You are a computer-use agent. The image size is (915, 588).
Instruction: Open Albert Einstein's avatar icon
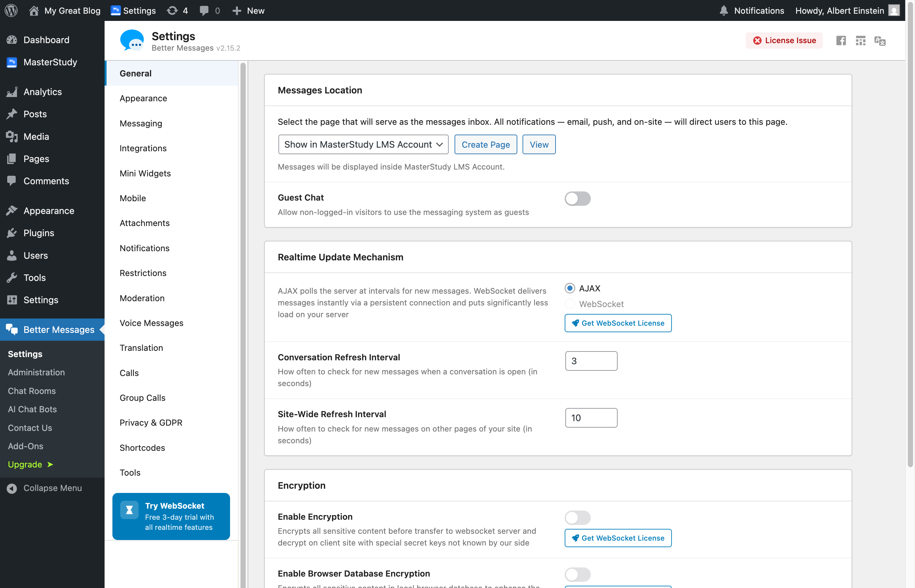pos(894,10)
